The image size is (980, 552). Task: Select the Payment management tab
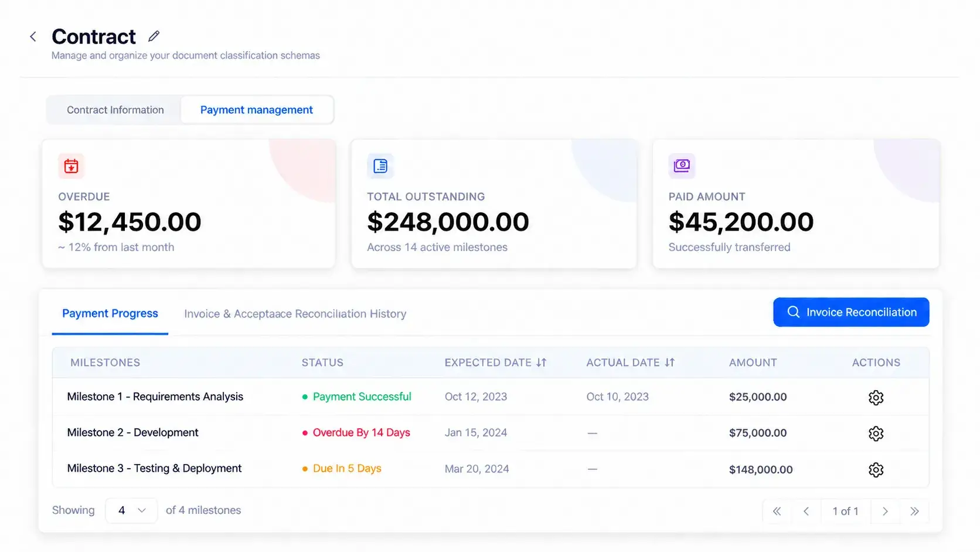point(257,110)
